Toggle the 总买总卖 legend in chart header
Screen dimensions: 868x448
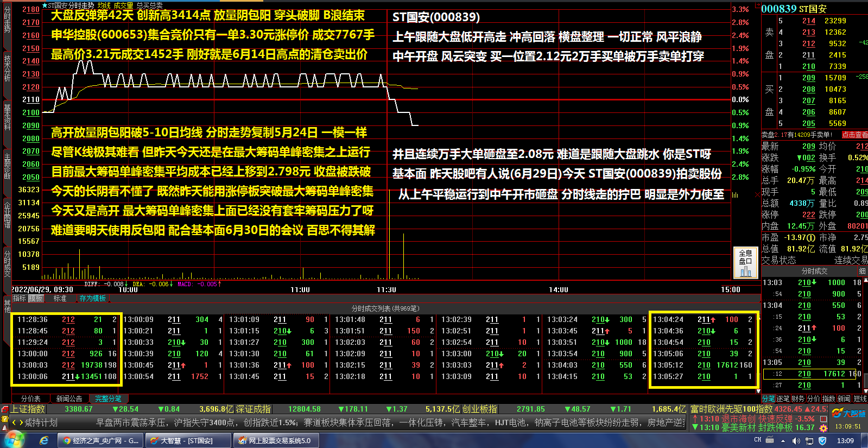pos(149,5)
